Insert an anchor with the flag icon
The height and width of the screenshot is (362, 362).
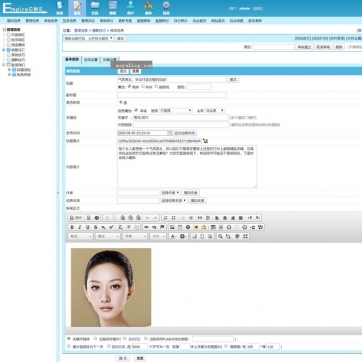pyautogui.click(x=162, y=227)
